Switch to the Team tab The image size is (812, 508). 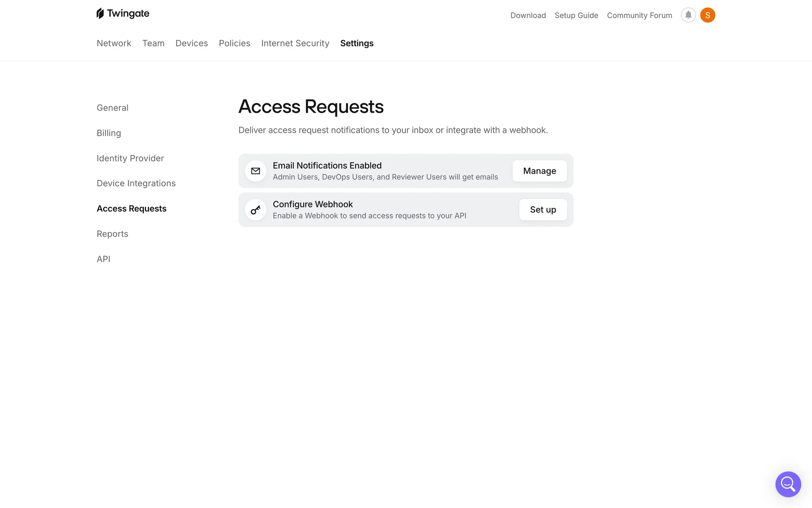(x=153, y=43)
